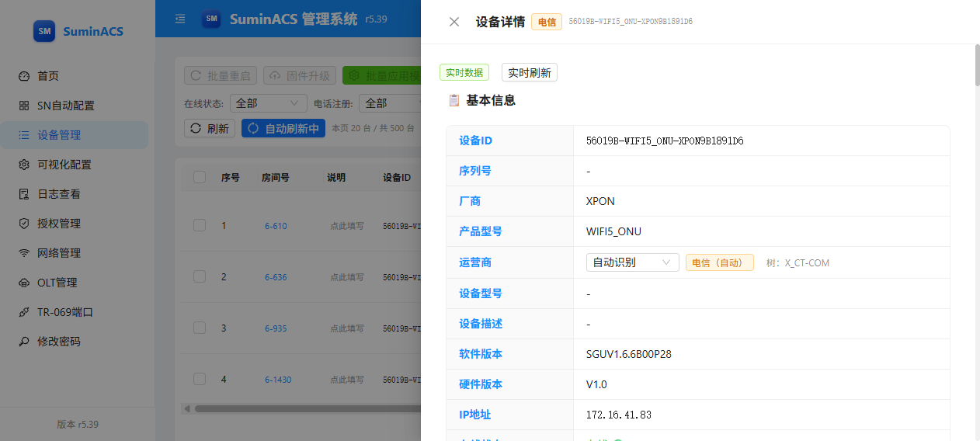
Task: Open SN自动配置 menu item
Action: click(x=75, y=106)
